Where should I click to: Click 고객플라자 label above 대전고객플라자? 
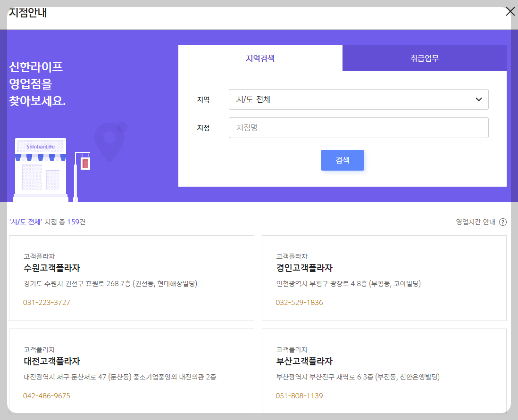pyautogui.click(x=39, y=350)
